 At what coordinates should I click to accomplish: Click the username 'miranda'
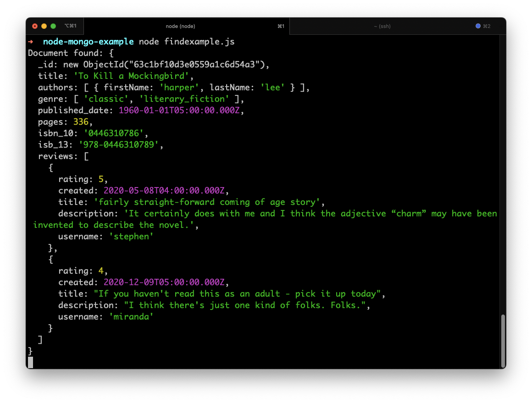tap(131, 316)
